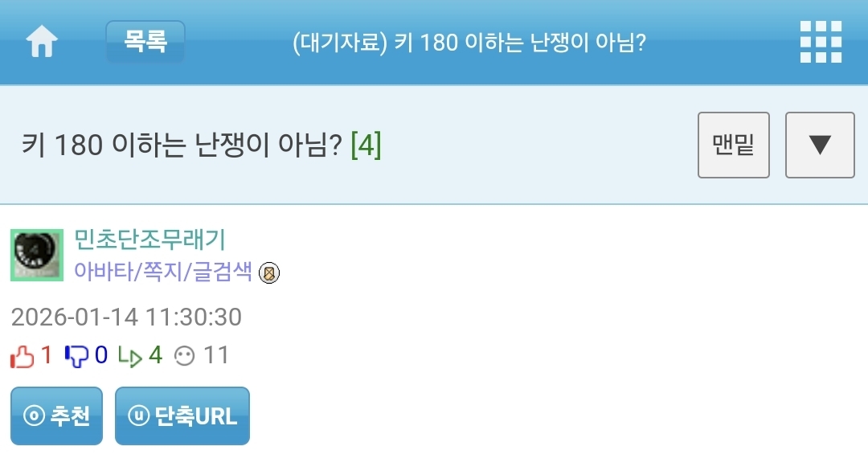This screenshot has height=471, width=868.
Task: Go to the home page icon
Action: 42,42
